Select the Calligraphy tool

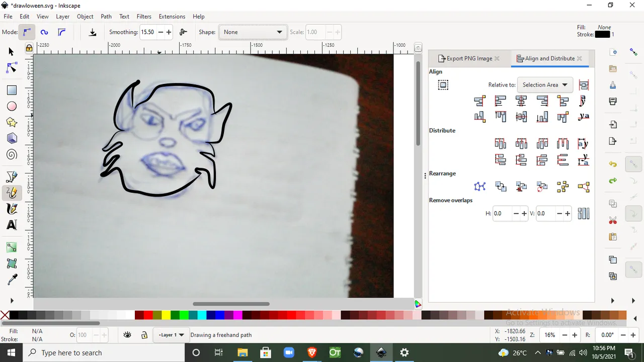point(12,209)
